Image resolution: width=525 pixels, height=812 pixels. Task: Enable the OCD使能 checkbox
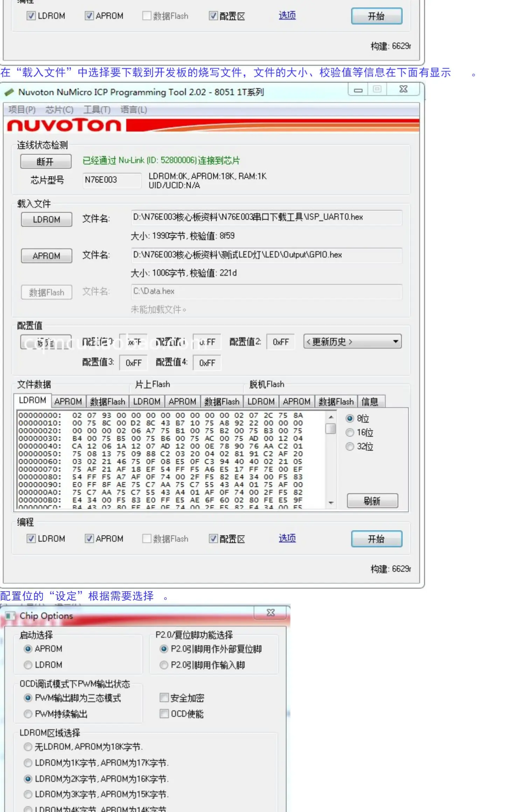(x=164, y=713)
